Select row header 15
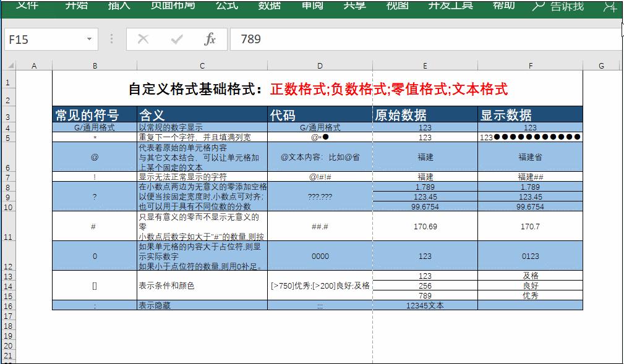624x364 pixels. [9, 295]
